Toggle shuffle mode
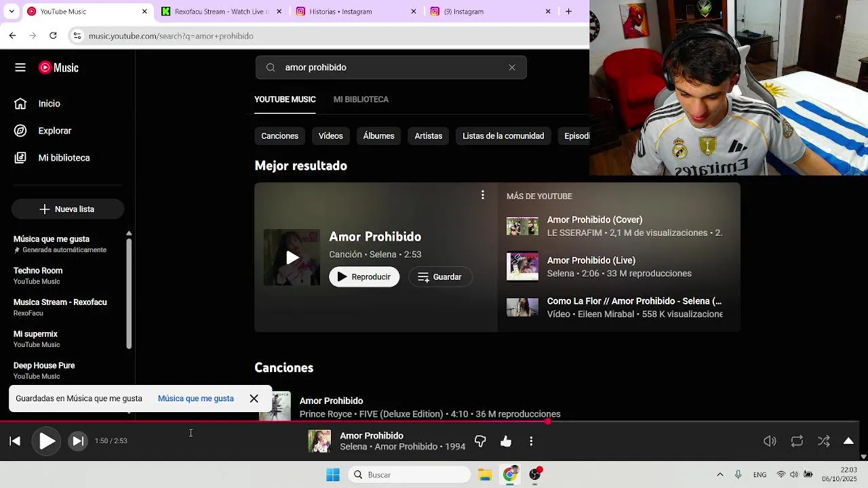868x488 pixels. click(824, 441)
